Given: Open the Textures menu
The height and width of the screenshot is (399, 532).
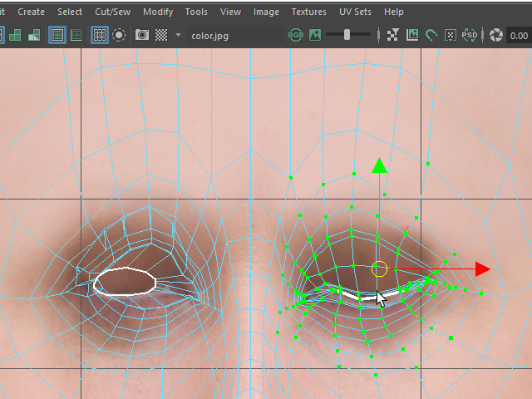Looking at the screenshot, I should [308, 12].
